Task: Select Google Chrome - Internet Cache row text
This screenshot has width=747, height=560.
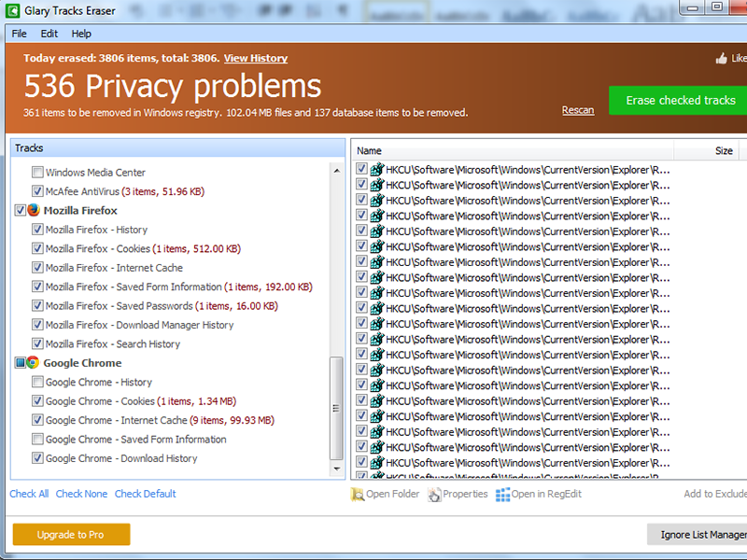Action: coord(160,420)
